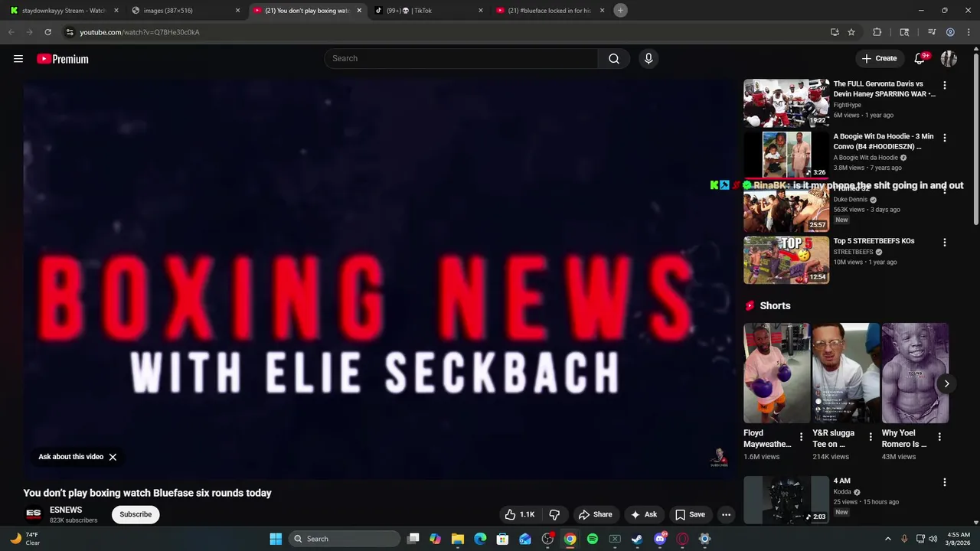Open options for Floyd Mayweather short
This screenshot has height=551, width=980.
(x=802, y=437)
